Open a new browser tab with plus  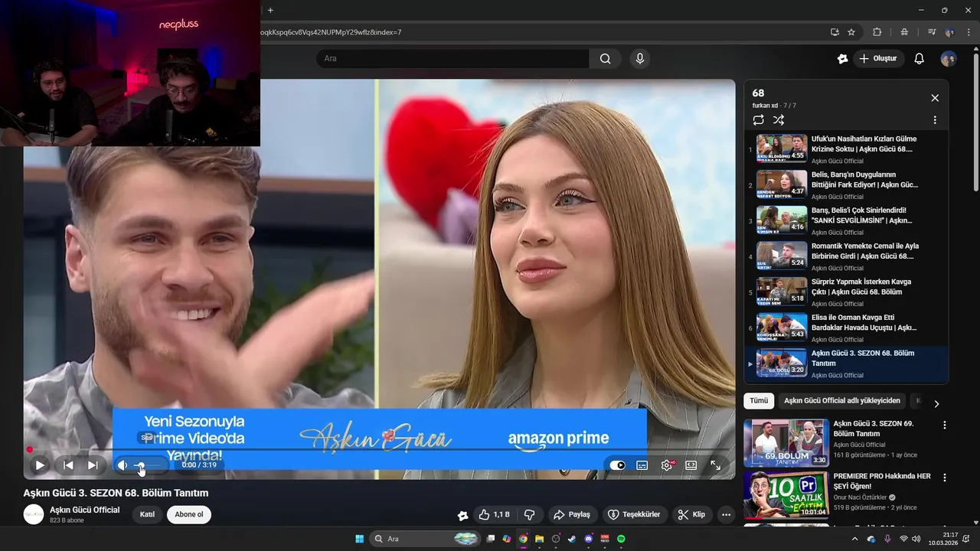[x=270, y=10]
